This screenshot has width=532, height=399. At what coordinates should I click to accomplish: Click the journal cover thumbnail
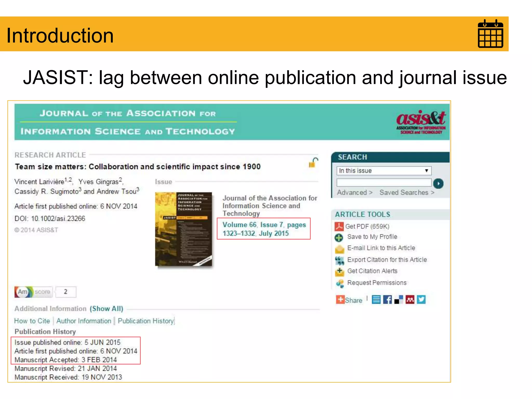tap(184, 229)
